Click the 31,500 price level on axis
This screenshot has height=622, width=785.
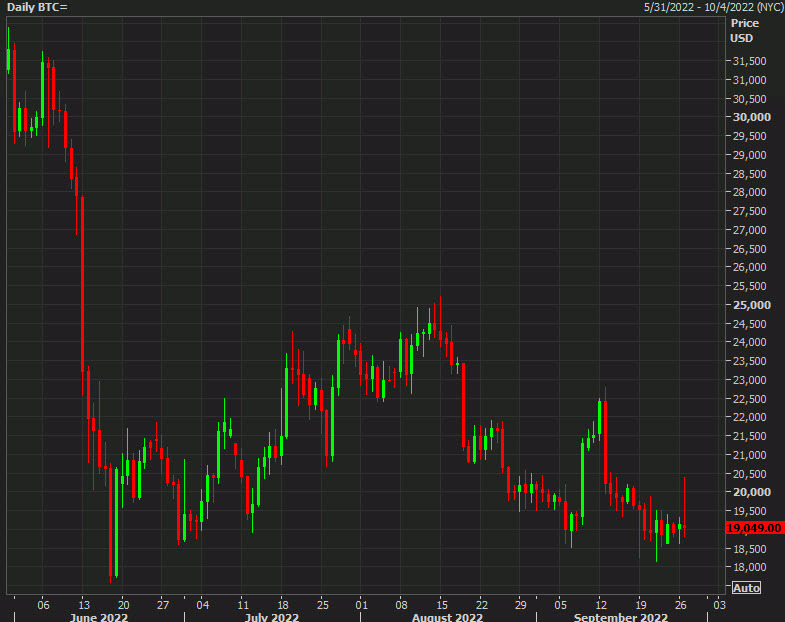[x=748, y=61]
